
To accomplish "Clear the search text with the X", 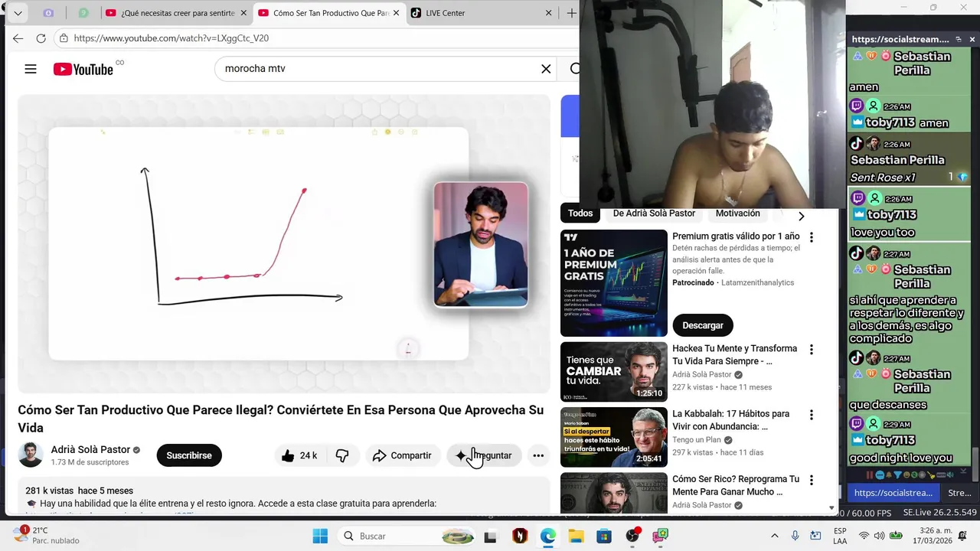I will [x=546, y=69].
